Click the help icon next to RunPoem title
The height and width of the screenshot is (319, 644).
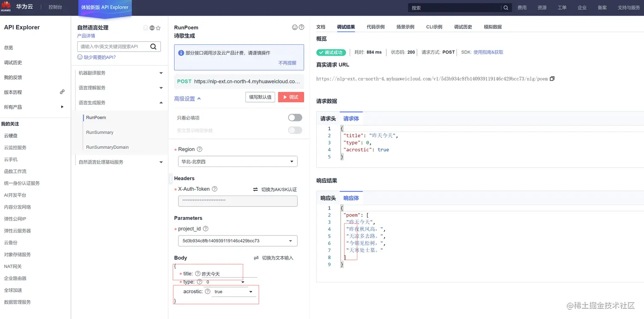[302, 27]
